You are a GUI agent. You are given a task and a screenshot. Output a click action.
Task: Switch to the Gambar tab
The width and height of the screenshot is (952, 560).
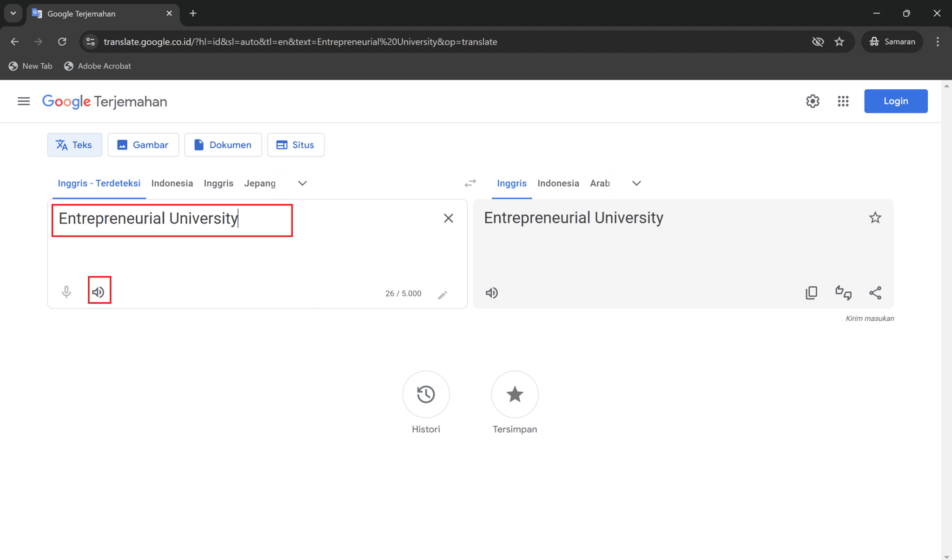(143, 145)
